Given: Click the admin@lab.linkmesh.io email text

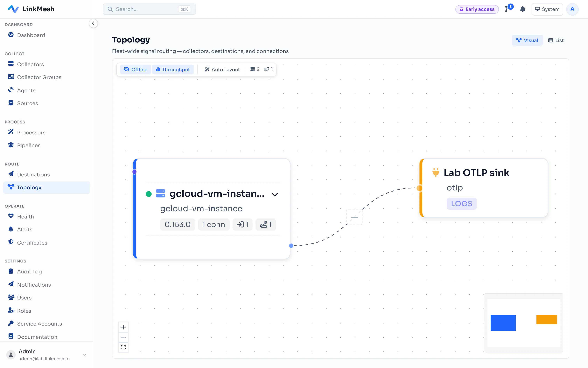Looking at the screenshot, I should tap(44, 358).
